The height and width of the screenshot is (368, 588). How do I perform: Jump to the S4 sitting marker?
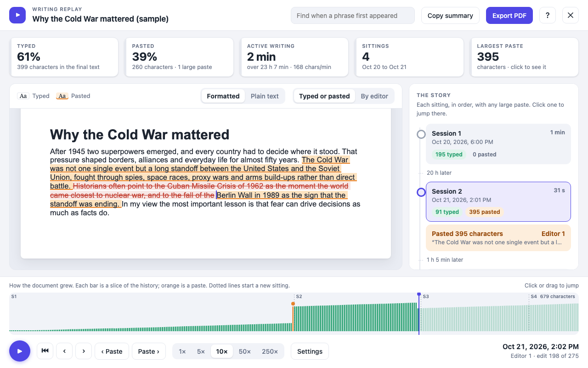pos(534,297)
